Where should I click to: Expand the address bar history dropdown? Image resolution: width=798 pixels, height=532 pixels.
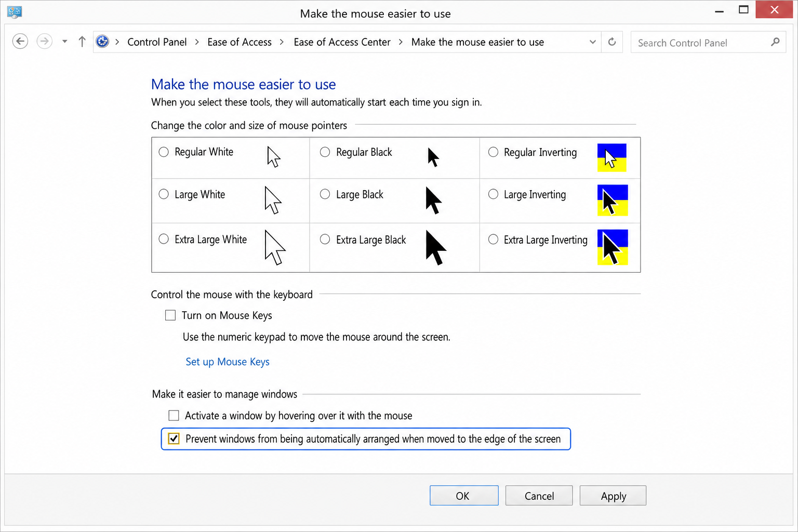(593, 42)
